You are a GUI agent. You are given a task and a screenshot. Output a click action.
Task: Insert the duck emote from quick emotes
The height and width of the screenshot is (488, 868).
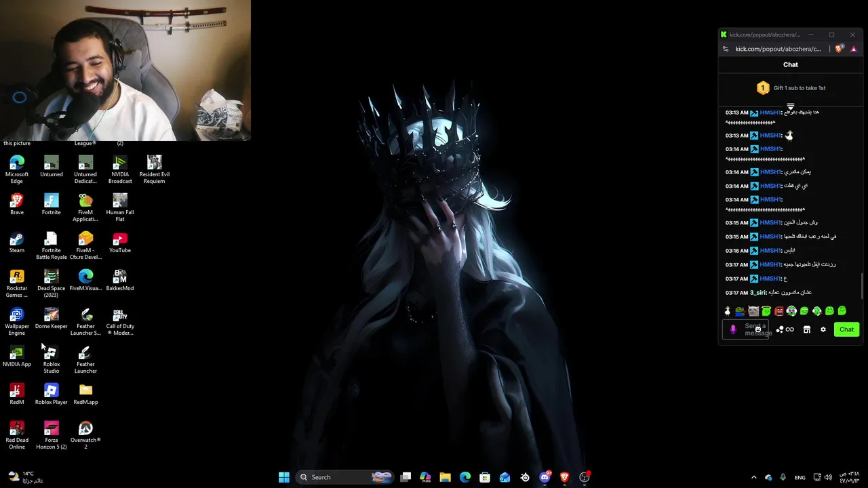(728, 311)
